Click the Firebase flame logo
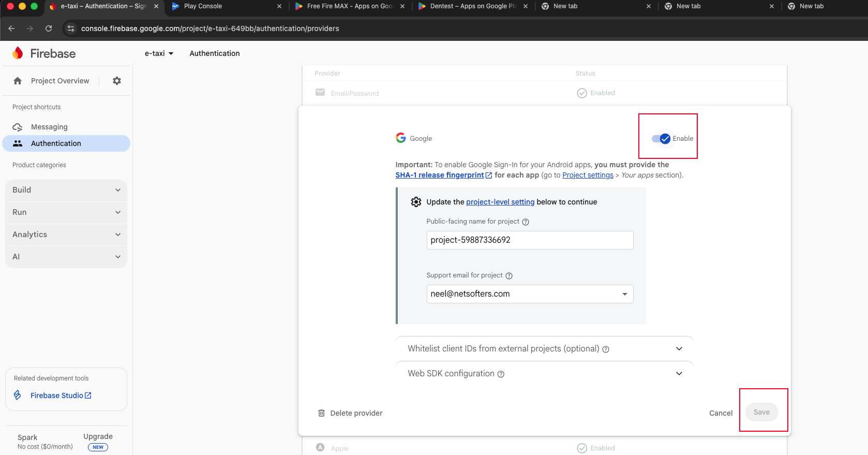This screenshot has height=455, width=868. coord(18,53)
